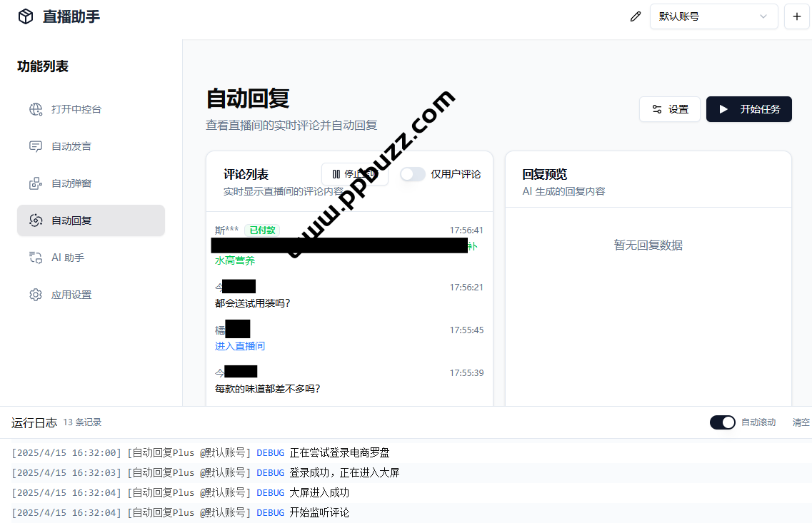Click the green comment text 水高营养

coord(235,260)
